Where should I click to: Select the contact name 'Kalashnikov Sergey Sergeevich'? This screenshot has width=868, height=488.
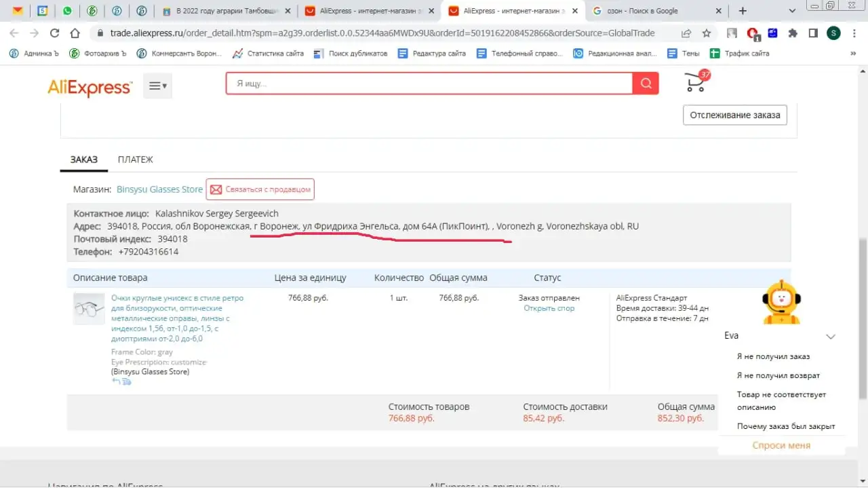(x=217, y=213)
